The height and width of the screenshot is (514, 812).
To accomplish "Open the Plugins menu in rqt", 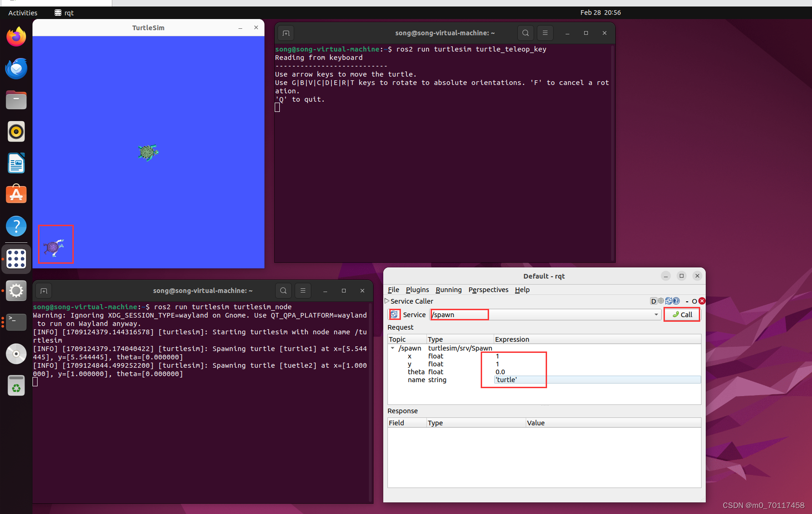I will 417,289.
